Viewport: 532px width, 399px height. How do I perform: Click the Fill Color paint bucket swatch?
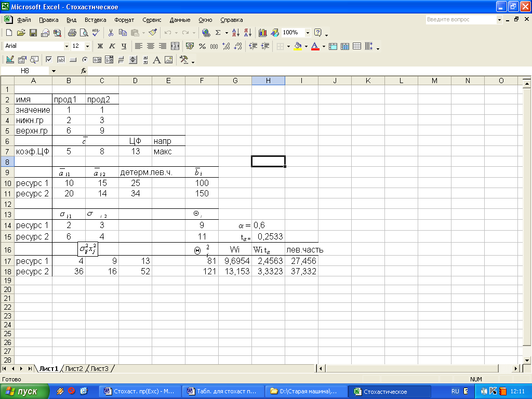point(298,46)
